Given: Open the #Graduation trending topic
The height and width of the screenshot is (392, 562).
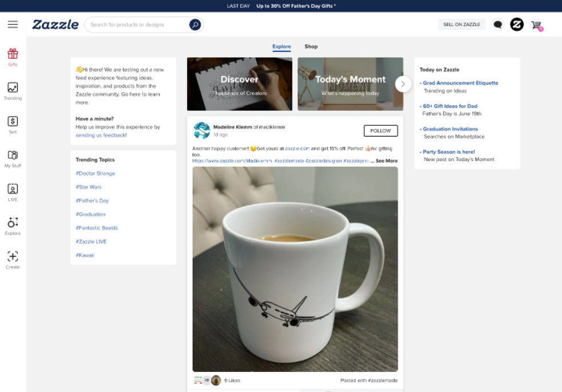Looking at the screenshot, I should [90, 214].
